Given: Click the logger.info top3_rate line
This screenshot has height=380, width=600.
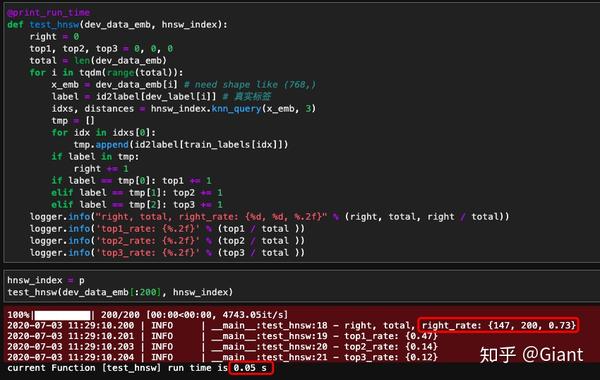Looking at the screenshot, I should (x=167, y=253).
